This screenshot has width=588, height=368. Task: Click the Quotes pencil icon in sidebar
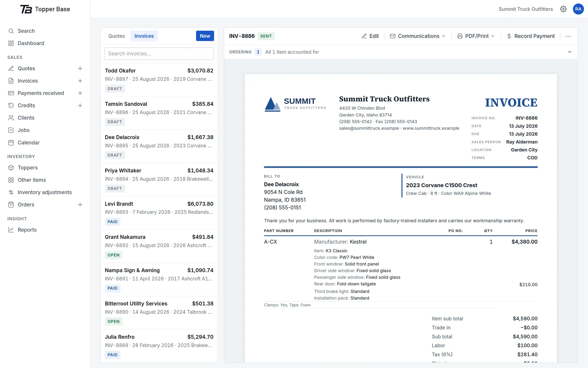point(11,68)
